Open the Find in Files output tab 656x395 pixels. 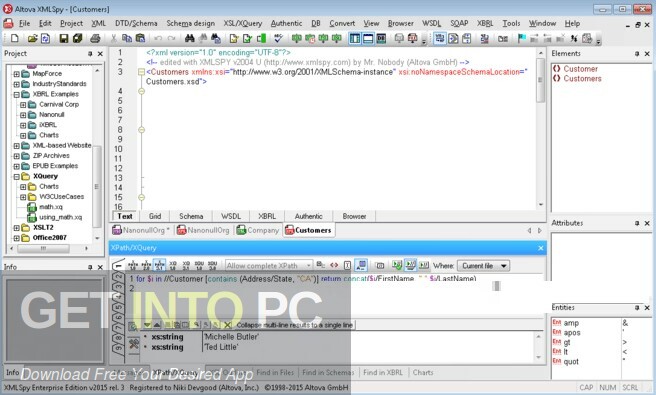275,372
